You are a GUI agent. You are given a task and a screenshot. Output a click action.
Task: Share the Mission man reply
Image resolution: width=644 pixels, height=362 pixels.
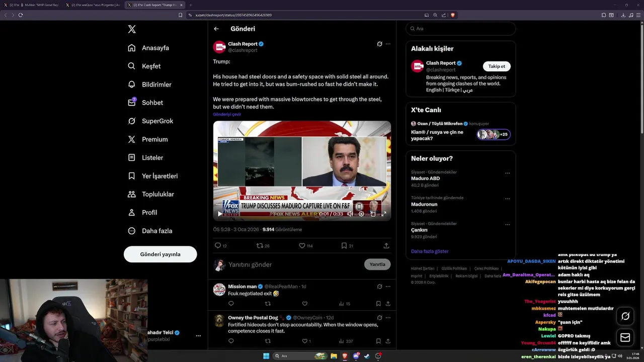tap(388, 304)
